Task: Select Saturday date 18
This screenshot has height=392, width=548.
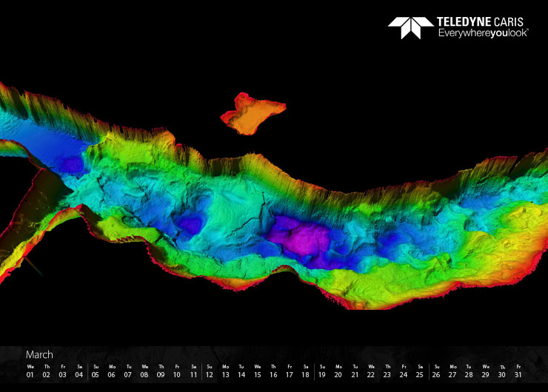Action: pos(305,374)
